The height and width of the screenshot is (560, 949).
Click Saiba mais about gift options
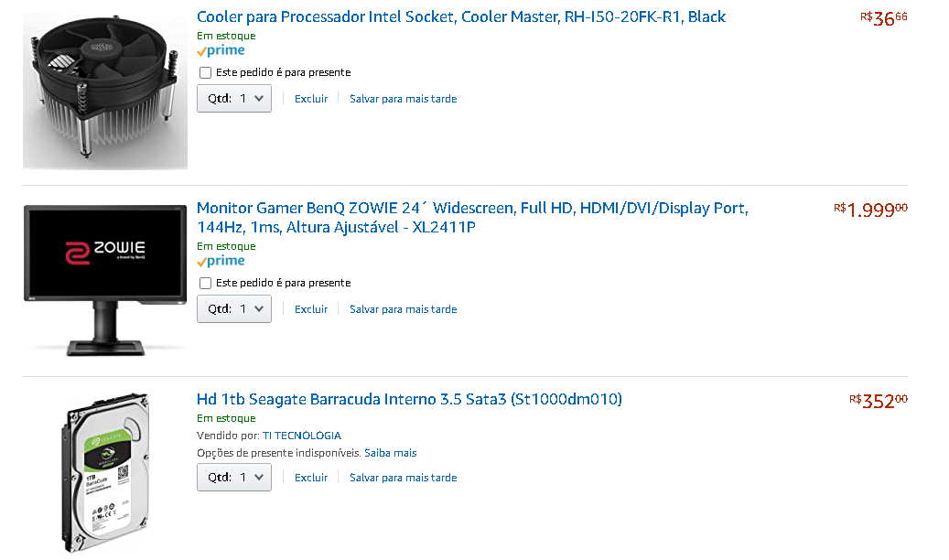[391, 453]
